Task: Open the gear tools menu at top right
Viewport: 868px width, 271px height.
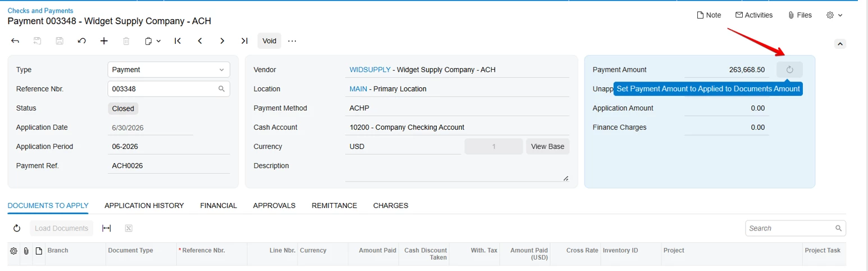Action: click(x=834, y=15)
